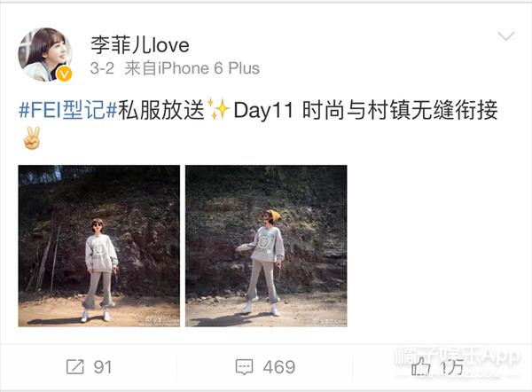Open the post text Day11 时尚与村镇无缝衔接
Screen dimensions: 532x392
tap(365, 110)
